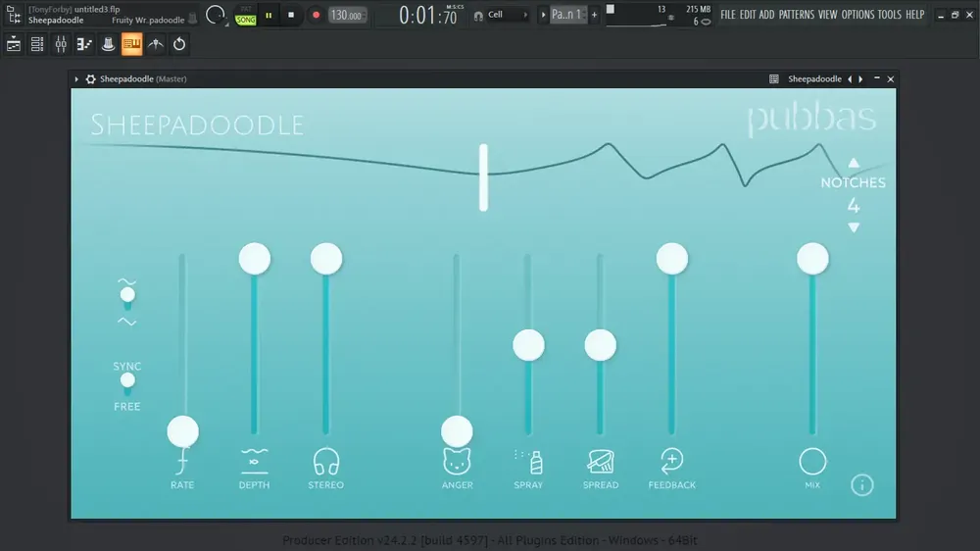Click the STEREO headphones icon
Image resolution: width=980 pixels, height=551 pixels.
[x=326, y=462]
